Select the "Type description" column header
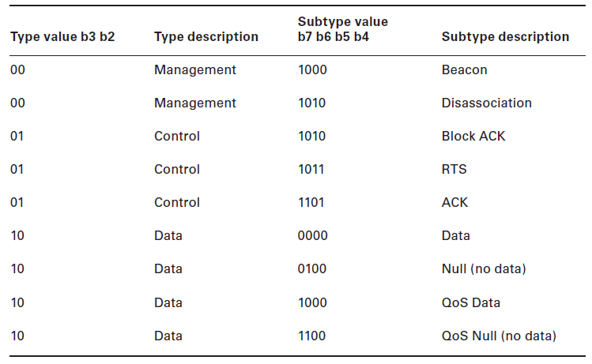The image size is (592, 364). click(206, 36)
